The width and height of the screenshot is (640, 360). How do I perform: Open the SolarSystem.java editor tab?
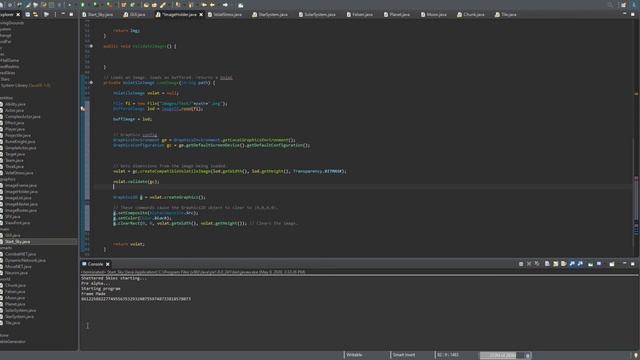click(x=317, y=14)
